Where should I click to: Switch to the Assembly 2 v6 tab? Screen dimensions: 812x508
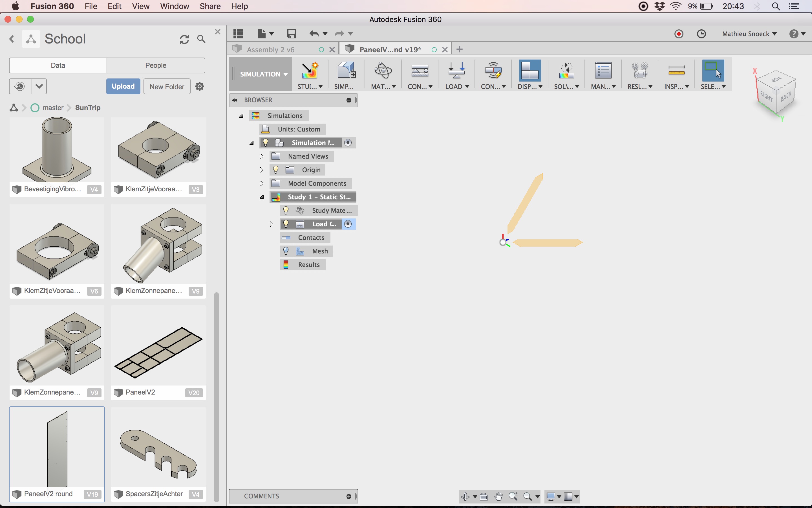coord(270,49)
